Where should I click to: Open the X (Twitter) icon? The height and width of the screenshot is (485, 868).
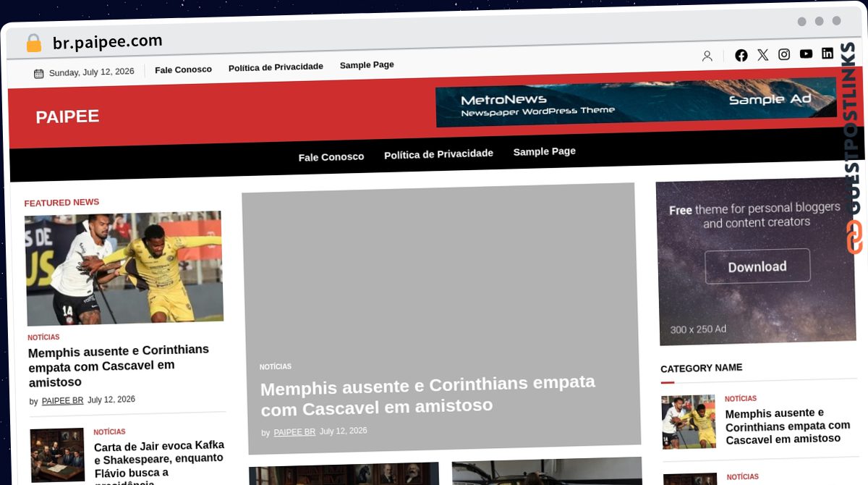[x=763, y=54]
